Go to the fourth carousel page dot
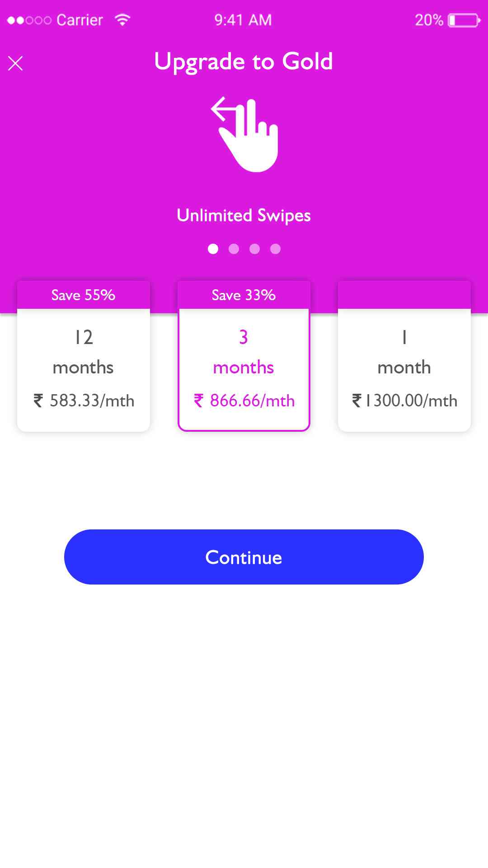The image size is (488, 868). coord(275,249)
